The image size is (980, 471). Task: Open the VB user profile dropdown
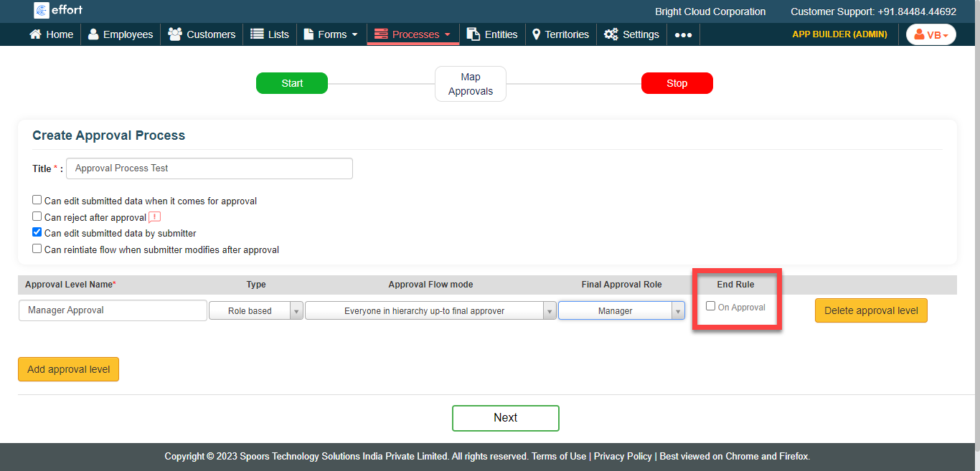pos(930,34)
